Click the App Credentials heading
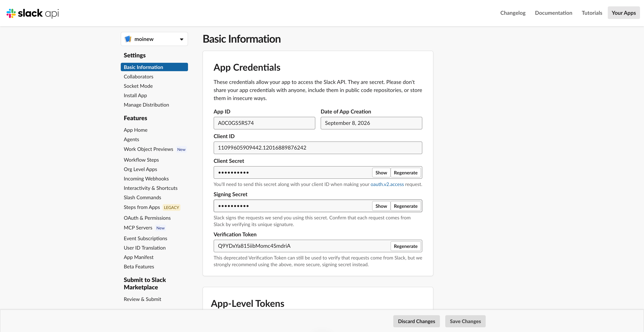 (x=247, y=67)
